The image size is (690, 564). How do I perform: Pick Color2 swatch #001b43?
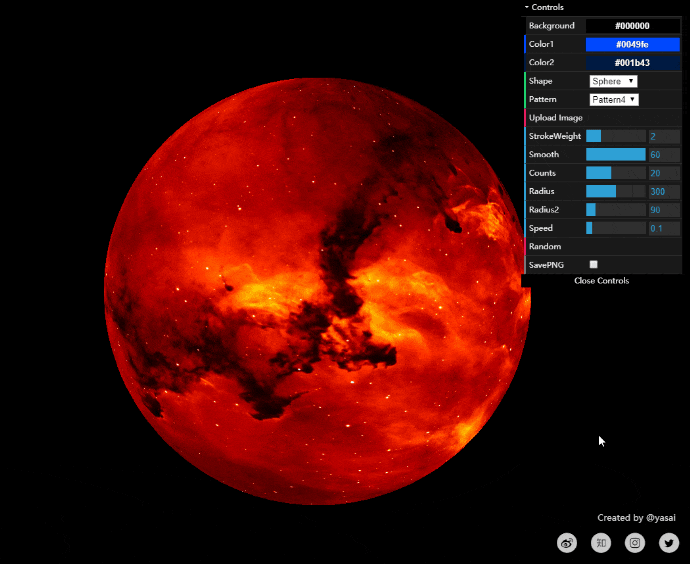coord(632,63)
